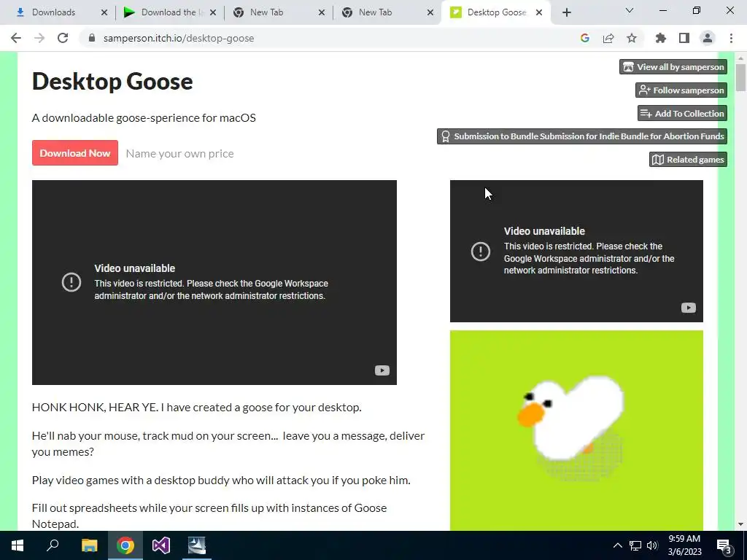Share this page using share icon

point(608,38)
